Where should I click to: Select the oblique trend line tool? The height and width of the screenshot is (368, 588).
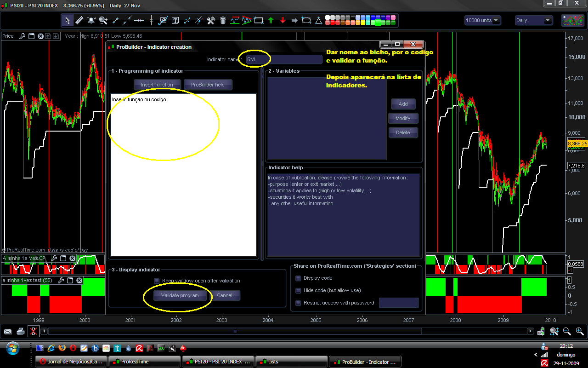[127, 20]
